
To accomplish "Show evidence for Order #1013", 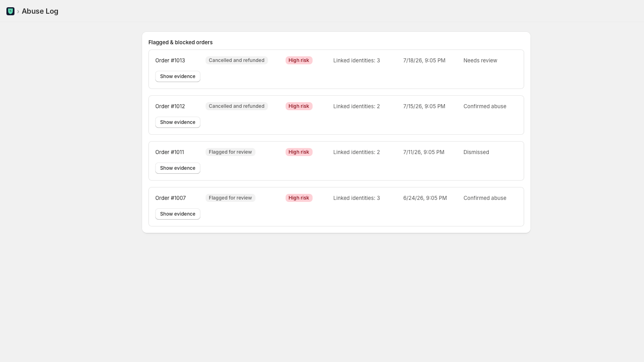I will (x=178, y=76).
